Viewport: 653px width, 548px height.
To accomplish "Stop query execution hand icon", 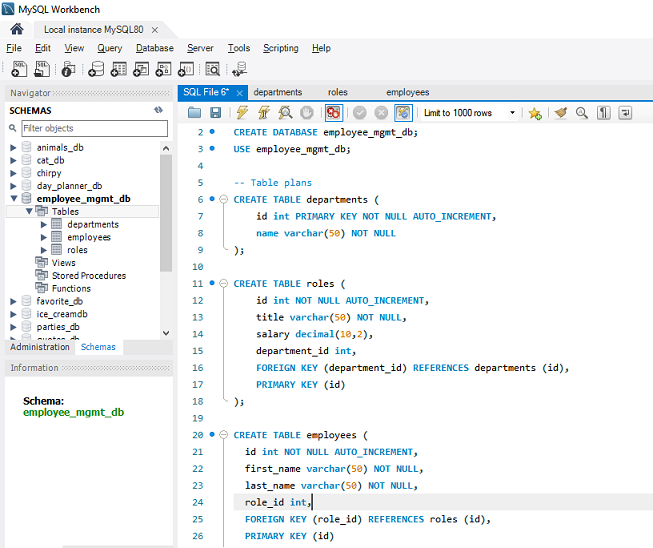I will coord(307,112).
